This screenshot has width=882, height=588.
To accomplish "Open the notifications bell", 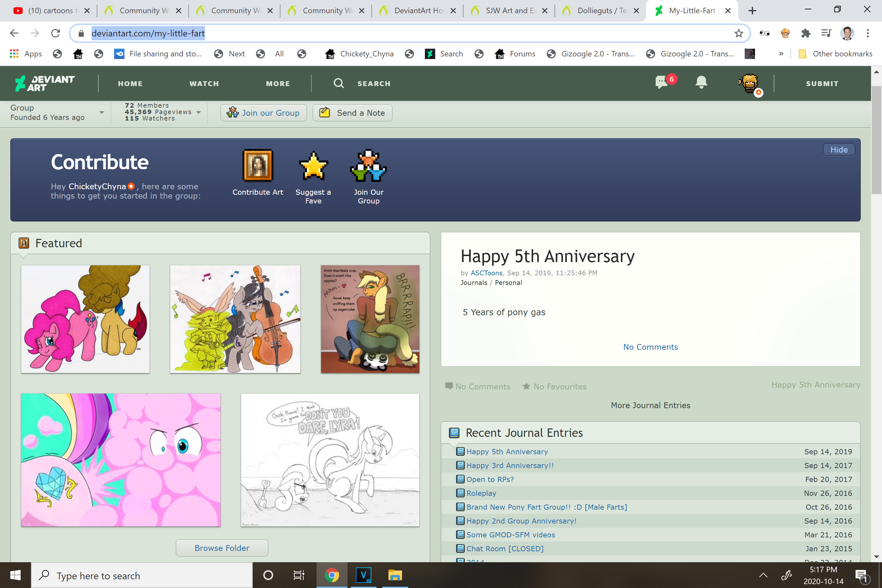I will click(701, 82).
